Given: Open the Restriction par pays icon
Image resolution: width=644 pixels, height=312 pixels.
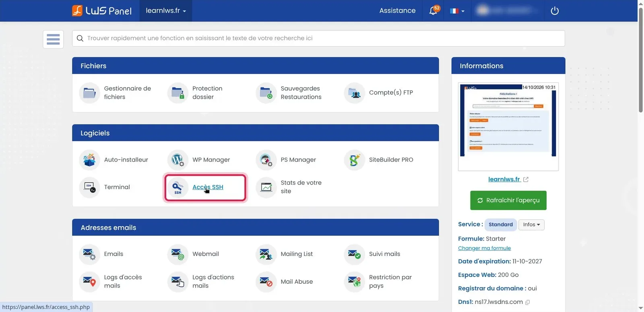Looking at the screenshot, I should 354,282.
